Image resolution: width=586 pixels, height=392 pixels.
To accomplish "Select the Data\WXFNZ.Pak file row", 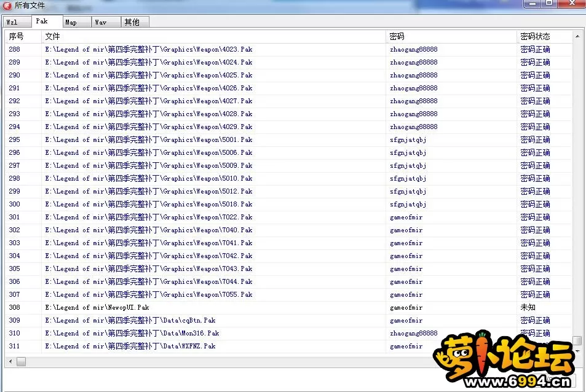I will (x=288, y=346).
